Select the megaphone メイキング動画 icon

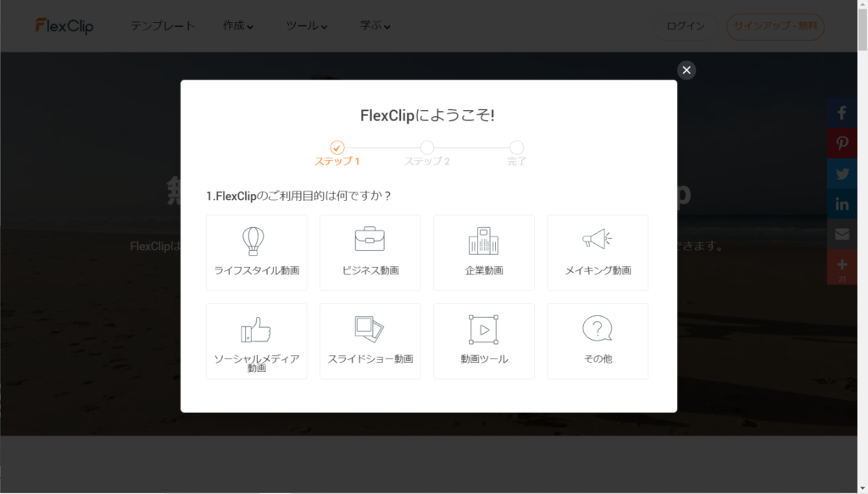[597, 239]
